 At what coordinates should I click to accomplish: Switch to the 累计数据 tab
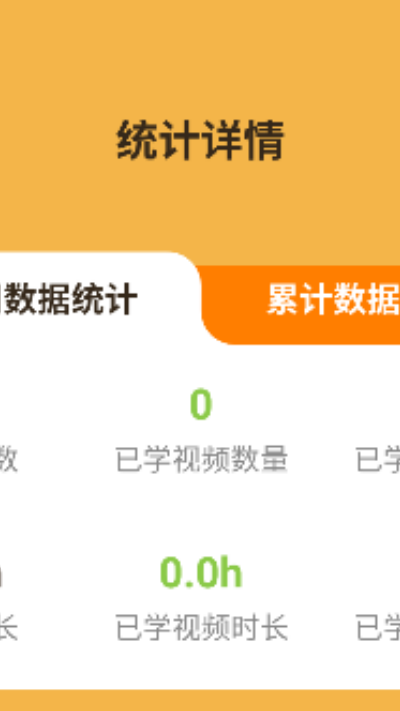[333, 299]
